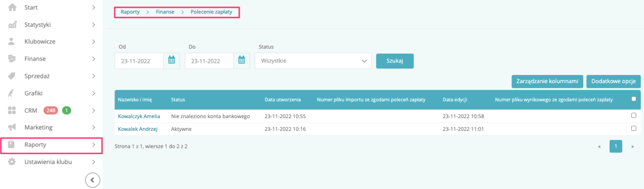Click the Ustawienia klubu gear icon
Screen dimensions: 644x189
click(12, 162)
